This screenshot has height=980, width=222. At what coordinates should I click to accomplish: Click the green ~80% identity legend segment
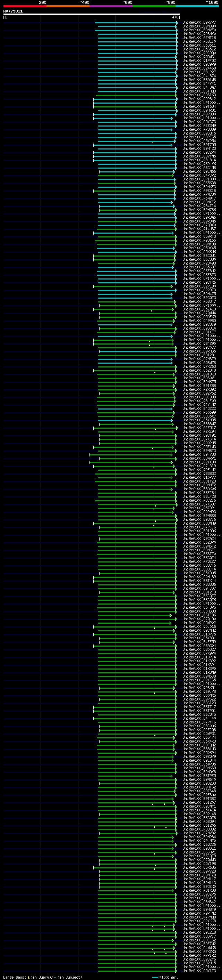tap(154, 6)
